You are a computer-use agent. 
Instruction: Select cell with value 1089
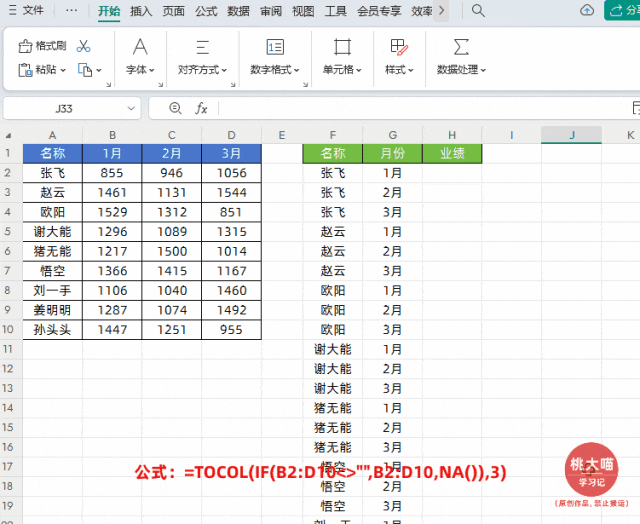click(171, 232)
